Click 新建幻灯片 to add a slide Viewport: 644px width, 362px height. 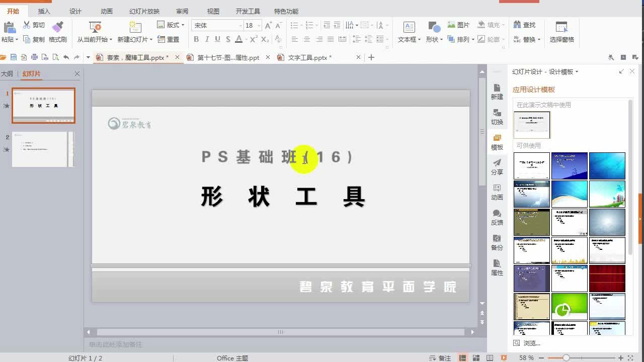coord(133,31)
